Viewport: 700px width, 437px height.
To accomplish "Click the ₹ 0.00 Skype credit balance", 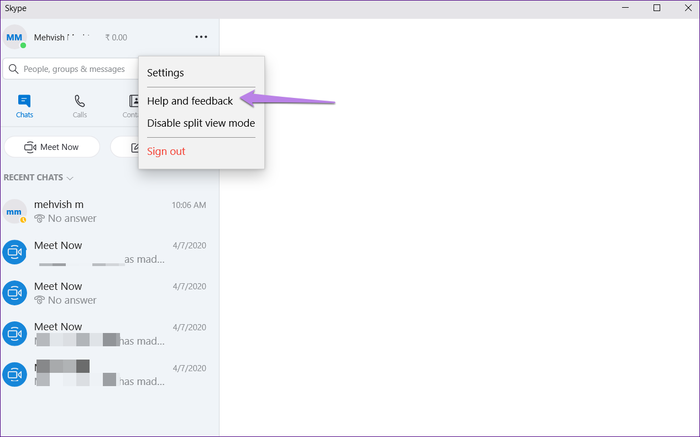I will pos(116,37).
